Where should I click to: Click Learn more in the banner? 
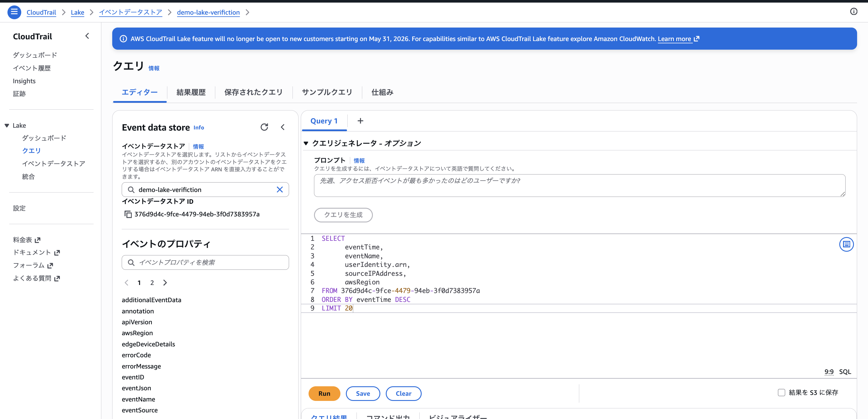coord(678,39)
